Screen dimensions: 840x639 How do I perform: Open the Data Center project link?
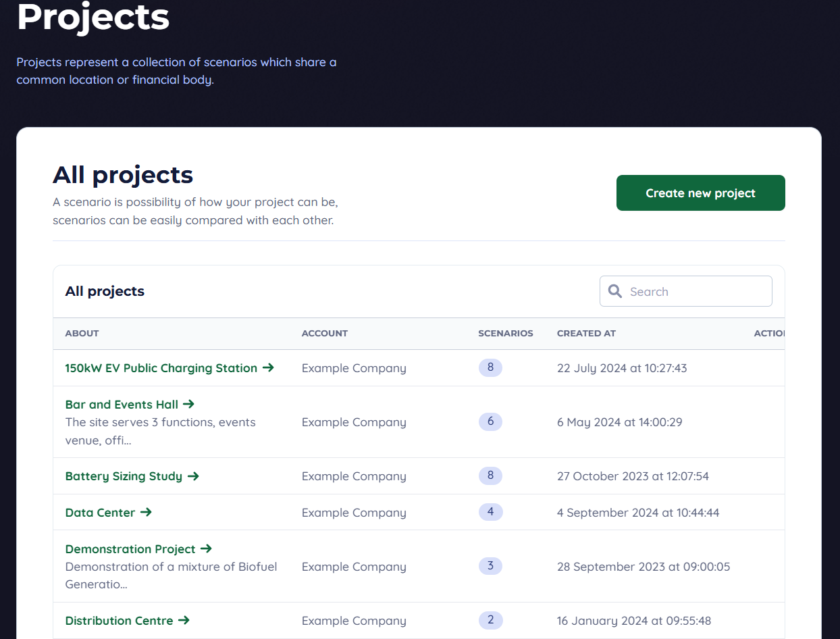(100, 513)
